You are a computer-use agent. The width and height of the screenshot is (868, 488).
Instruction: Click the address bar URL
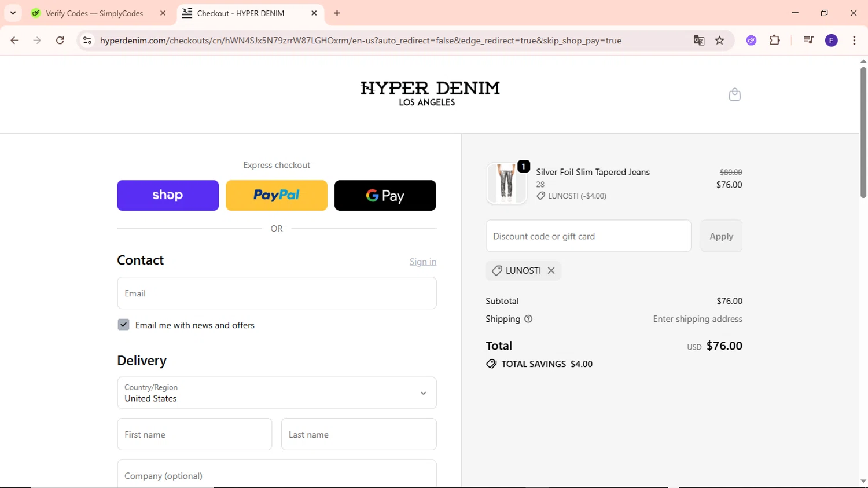tap(361, 41)
